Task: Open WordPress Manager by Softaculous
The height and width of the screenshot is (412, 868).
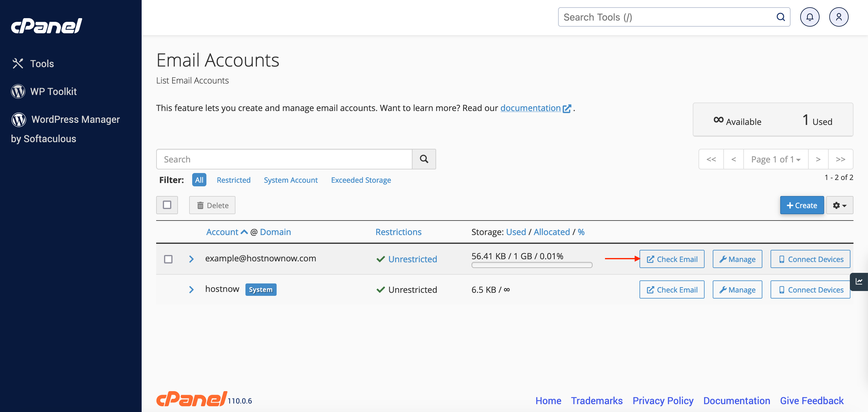Action: point(65,129)
